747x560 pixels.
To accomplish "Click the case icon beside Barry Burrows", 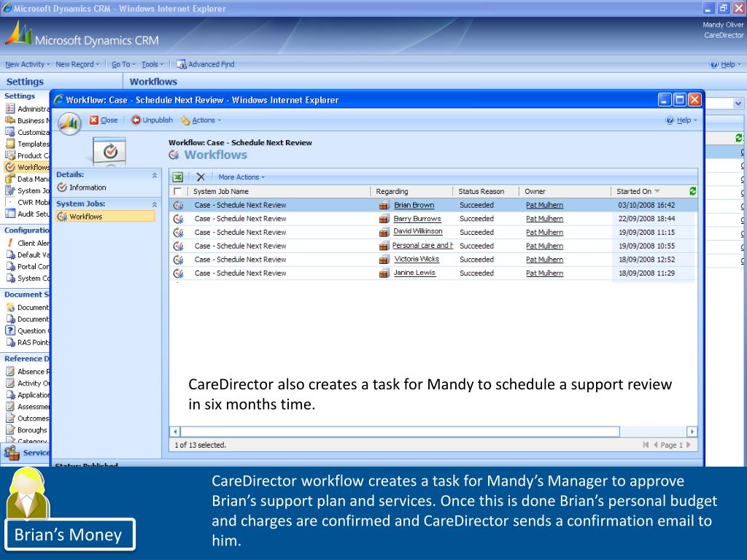I will 384,219.
